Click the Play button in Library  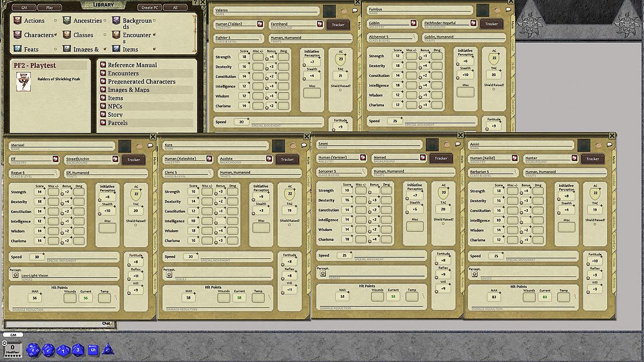pyautogui.click(x=49, y=8)
